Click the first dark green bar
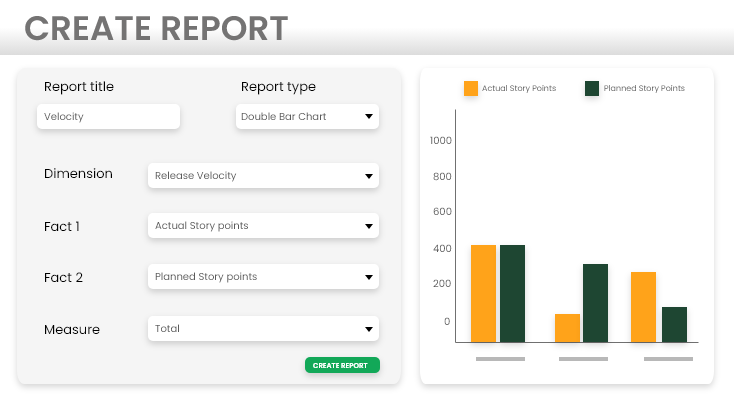734x406 pixels. point(512,293)
